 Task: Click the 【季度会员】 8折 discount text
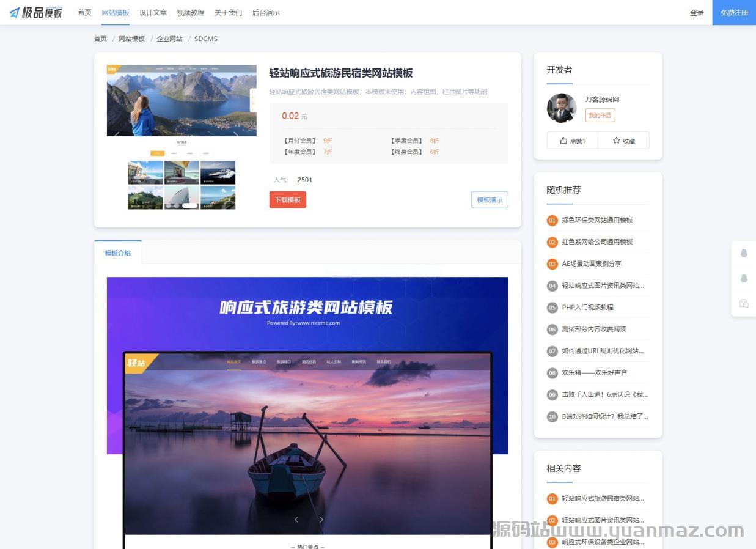click(414, 141)
